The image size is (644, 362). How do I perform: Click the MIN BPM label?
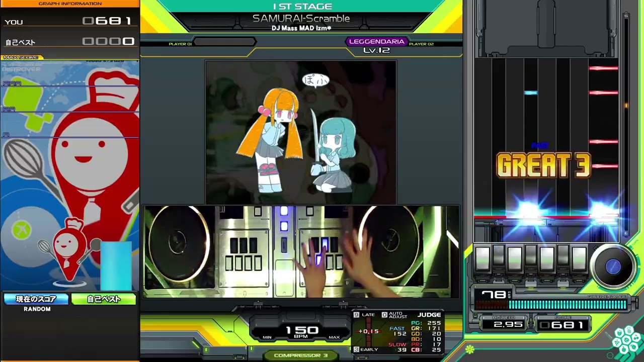(267, 337)
